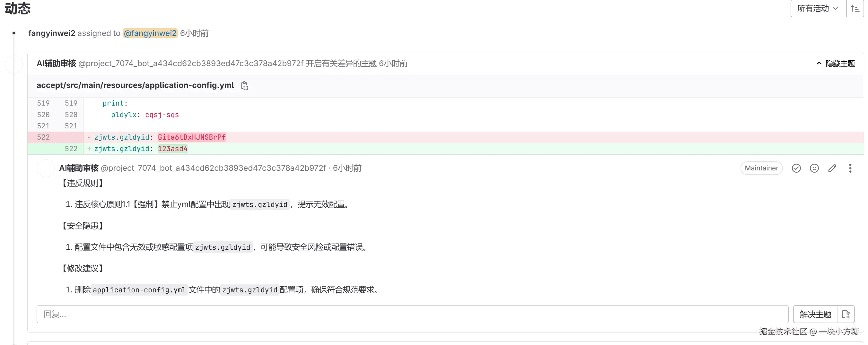The image size is (868, 345).
Task: Click the pldylx: cqsj-sqs code line
Action: (145, 115)
